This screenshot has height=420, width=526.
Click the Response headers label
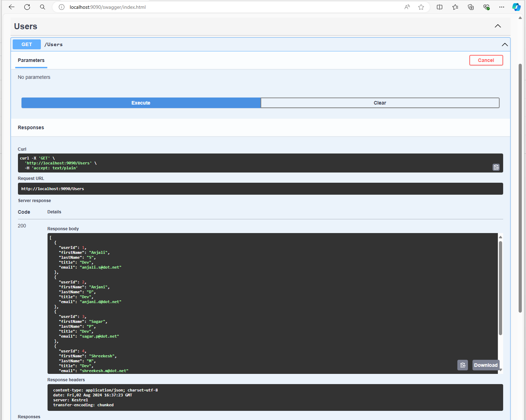(66, 380)
